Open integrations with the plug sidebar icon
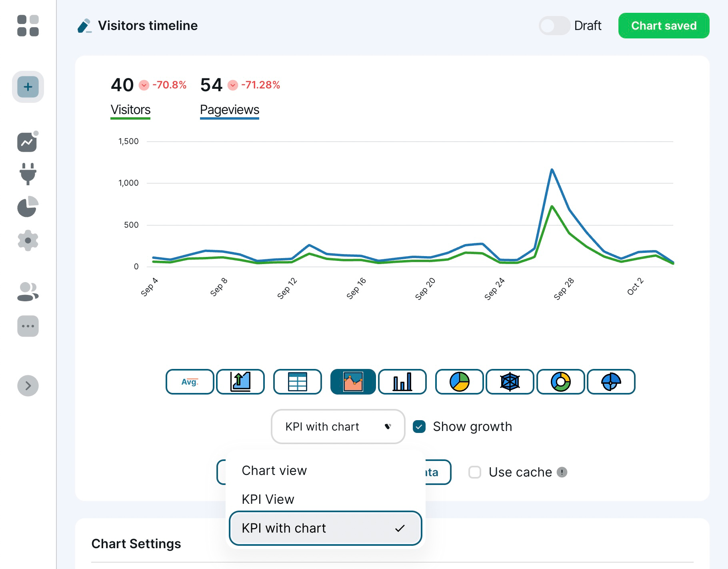Image resolution: width=728 pixels, height=569 pixels. click(x=27, y=175)
